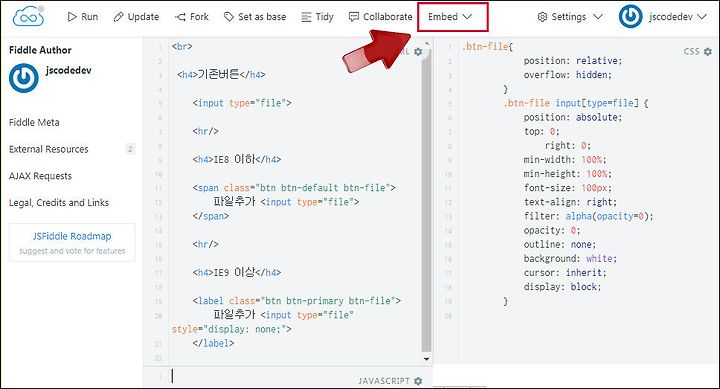The width and height of the screenshot is (720, 389).
Task: Click the 'filter: alpha(opacity=0);' CSS line
Action: coord(588,216)
